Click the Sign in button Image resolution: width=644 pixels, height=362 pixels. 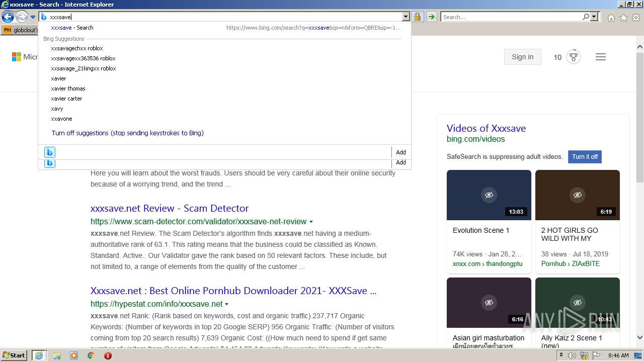pyautogui.click(x=522, y=57)
